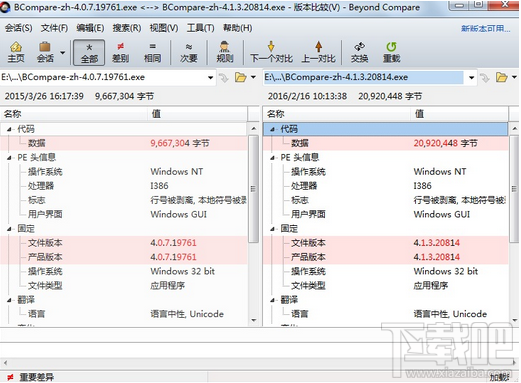Screen dimensions: 521x383
Task: Collapse the right pane 固定 node
Action: pyautogui.click(x=272, y=229)
